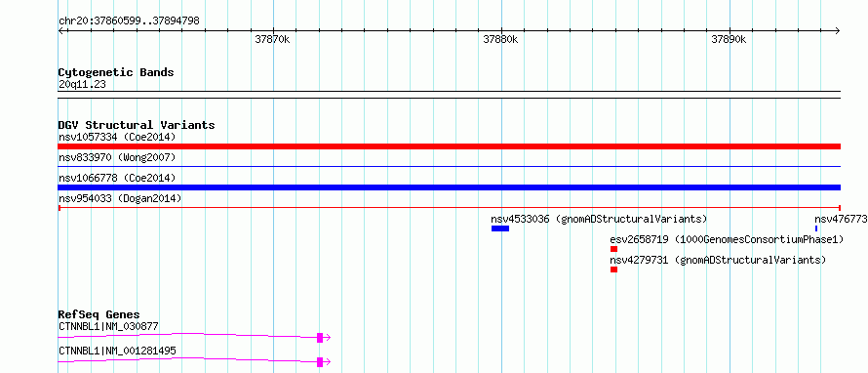Image resolution: width=868 pixels, height=373 pixels.
Task: Click the small blue nsv476773 variant marker
Action: pos(816,228)
